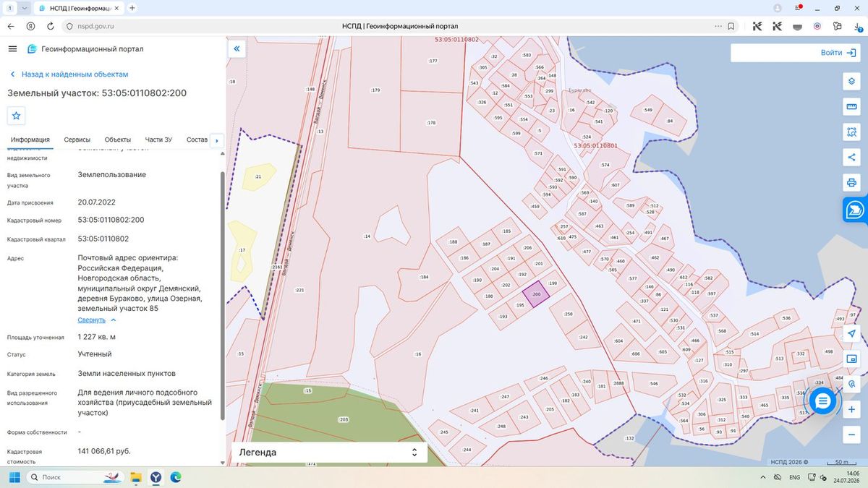Click the green parcel :203 on map
Screen dimensions: 868x488
pyautogui.click(x=343, y=419)
